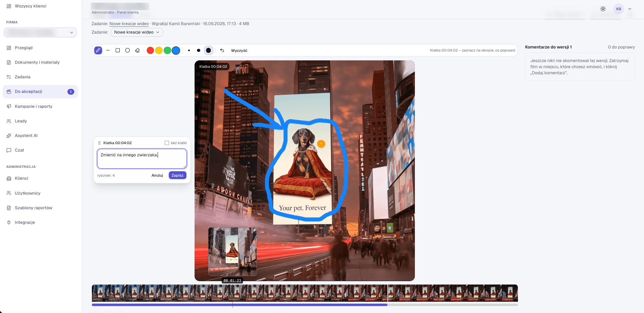
Task: Pick the red drawing color
Action: click(150, 50)
